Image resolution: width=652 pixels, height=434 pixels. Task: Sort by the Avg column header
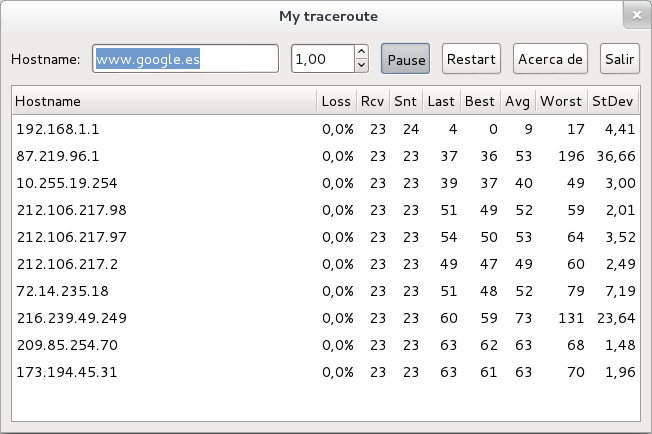[x=518, y=101]
